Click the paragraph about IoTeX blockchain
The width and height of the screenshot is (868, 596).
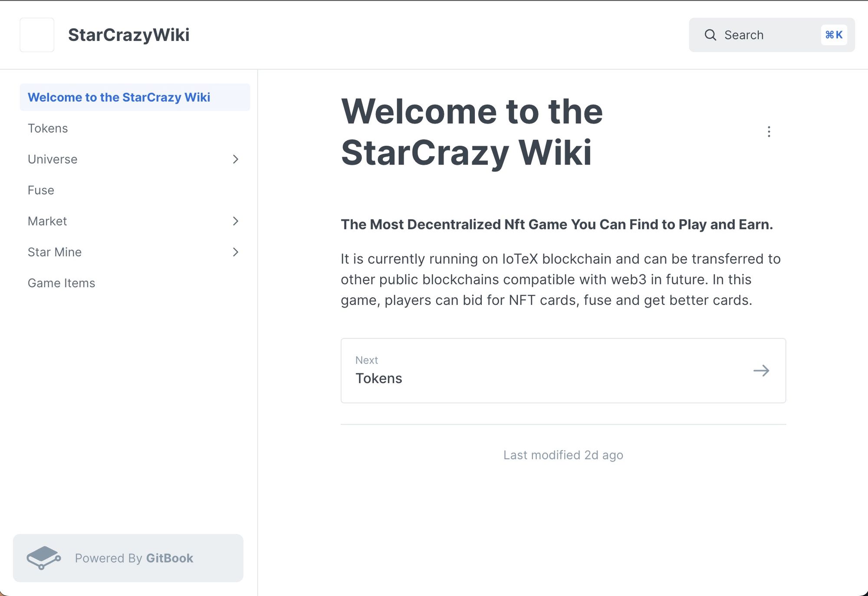tap(561, 279)
